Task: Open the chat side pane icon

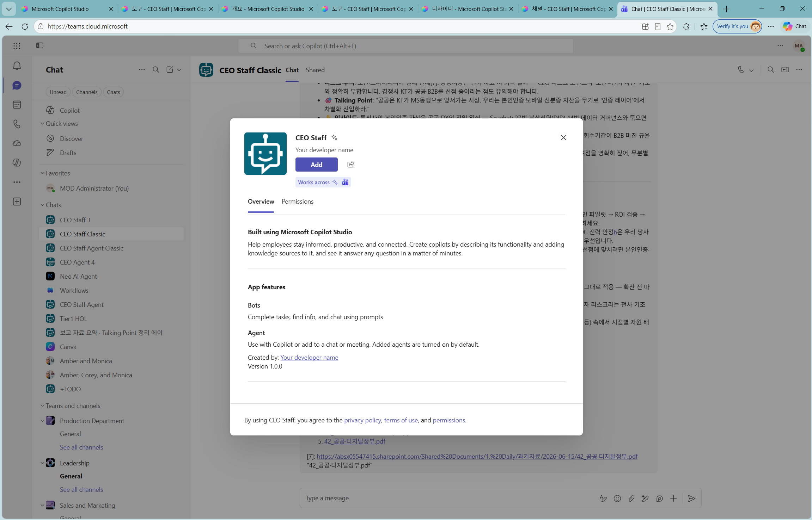Action: [x=785, y=70]
